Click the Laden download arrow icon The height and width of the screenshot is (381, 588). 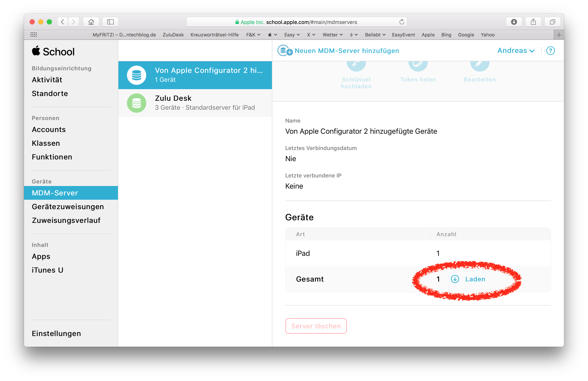(455, 279)
